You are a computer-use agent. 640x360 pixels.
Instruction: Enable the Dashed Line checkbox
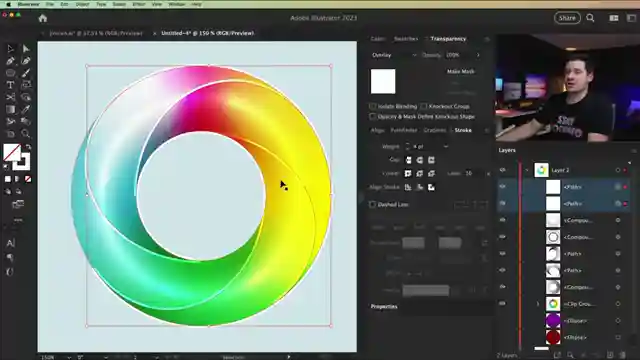(x=372, y=204)
